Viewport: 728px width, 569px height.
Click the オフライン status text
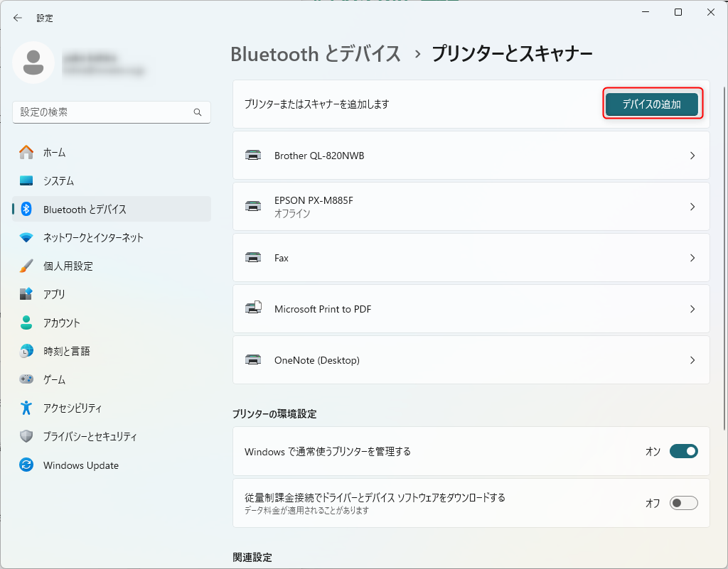tap(292, 214)
